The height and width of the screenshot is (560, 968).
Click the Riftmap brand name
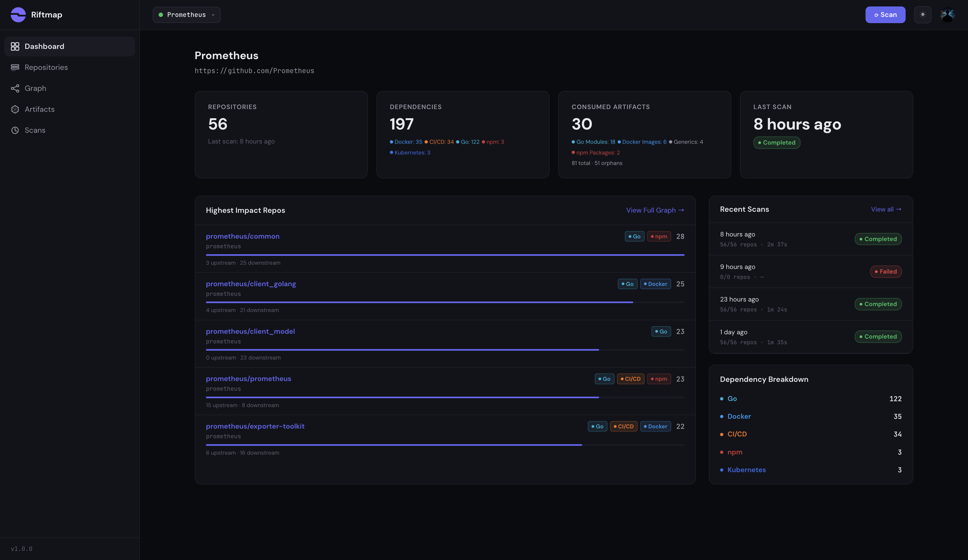coord(47,15)
